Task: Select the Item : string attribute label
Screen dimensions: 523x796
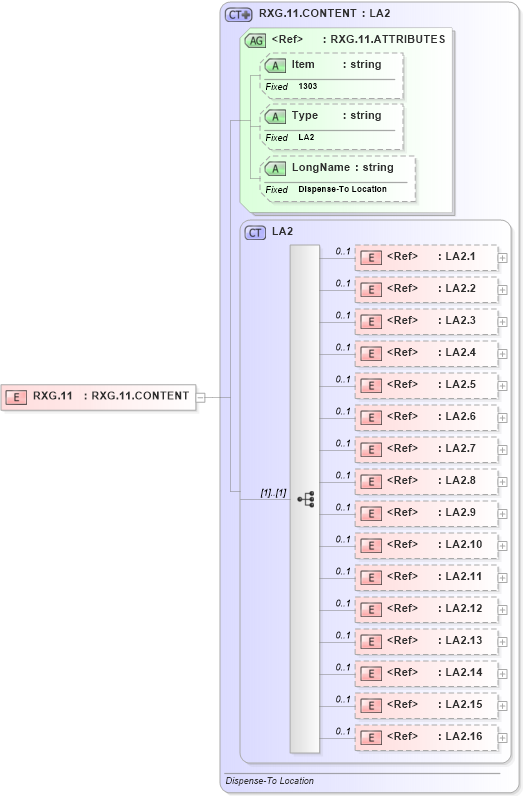Action: 336,64
